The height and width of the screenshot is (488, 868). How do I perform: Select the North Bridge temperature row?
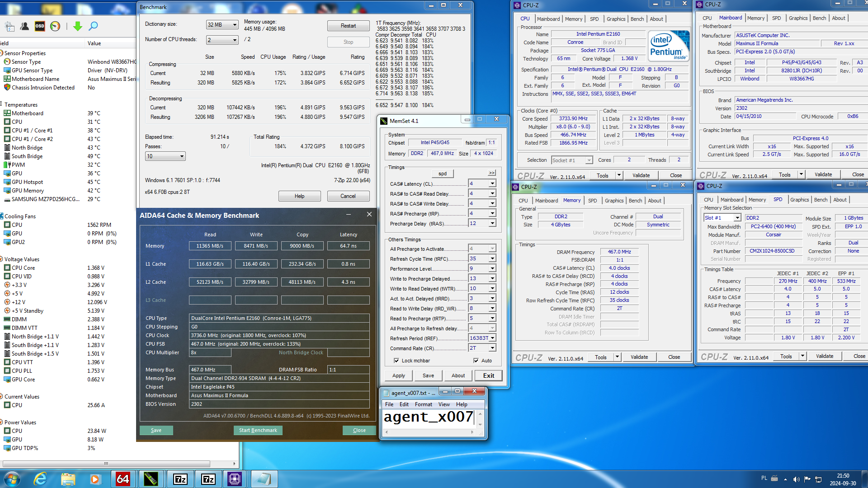pyautogui.click(x=68, y=148)
